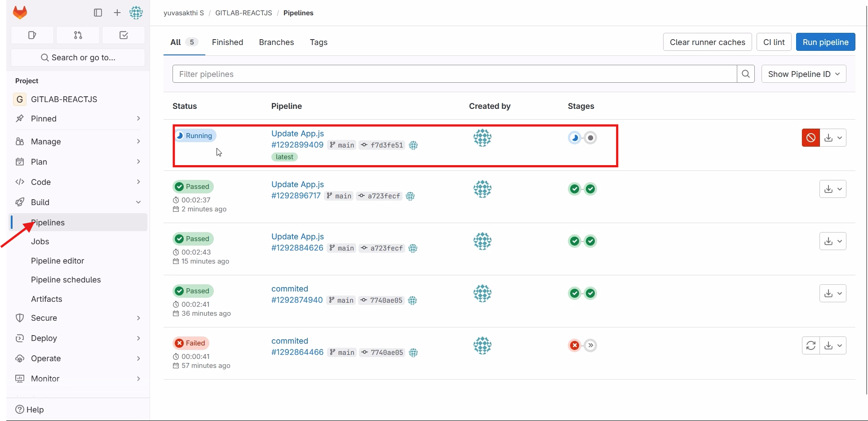Image resolution: width=868 pixels, height=421 pixels.
Task: Open artifacts download dropdown for pipeline #1292874940
Action: 833,293
